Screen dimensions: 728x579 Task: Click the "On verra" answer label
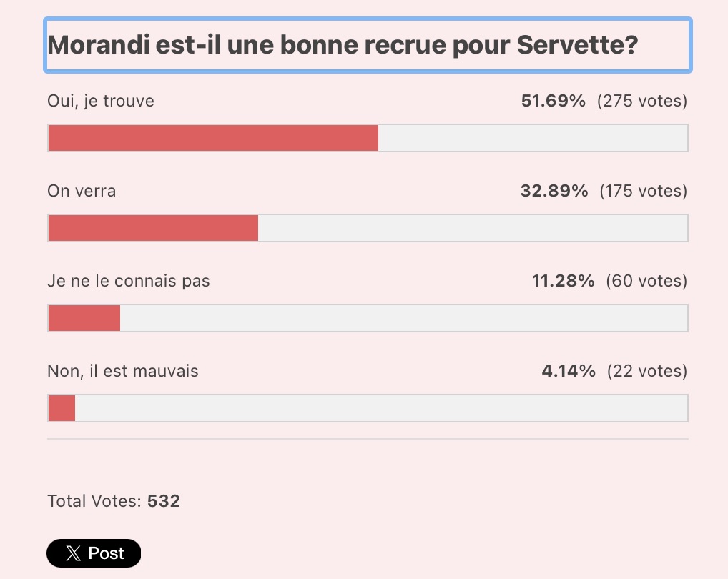pyautogui.click(x=82, y=191)
